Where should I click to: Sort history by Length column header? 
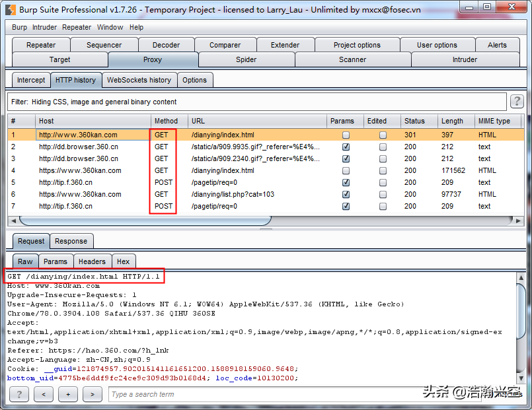pyautogui.click(x=456, y=121)
